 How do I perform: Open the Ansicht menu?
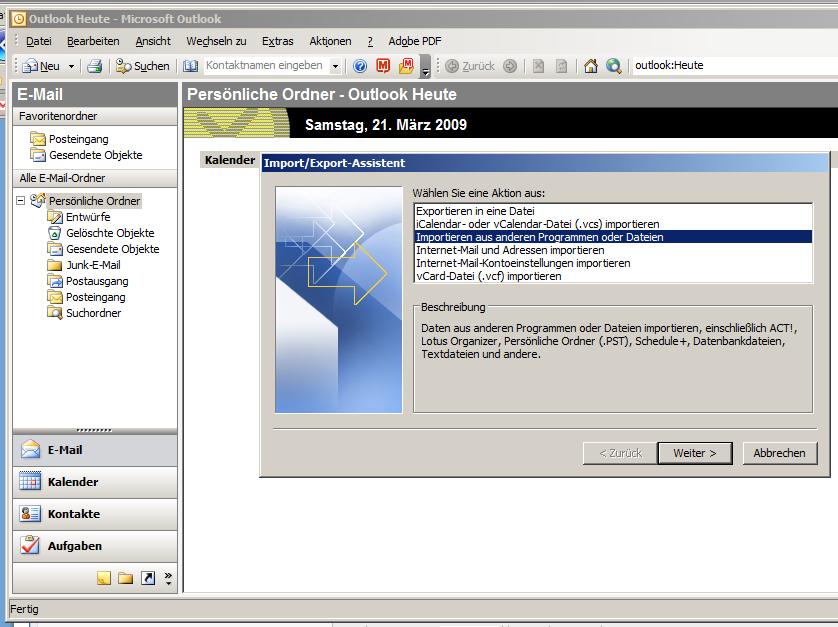point(153,41)
